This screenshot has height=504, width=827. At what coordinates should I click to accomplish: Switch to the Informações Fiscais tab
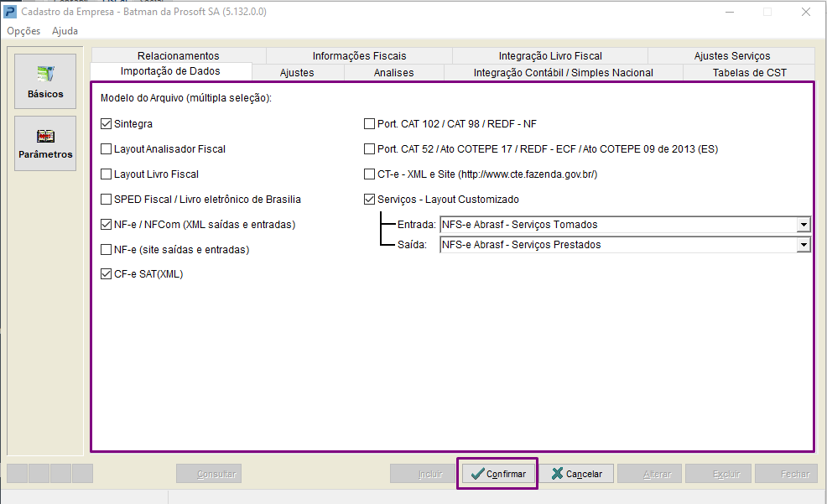359,56
